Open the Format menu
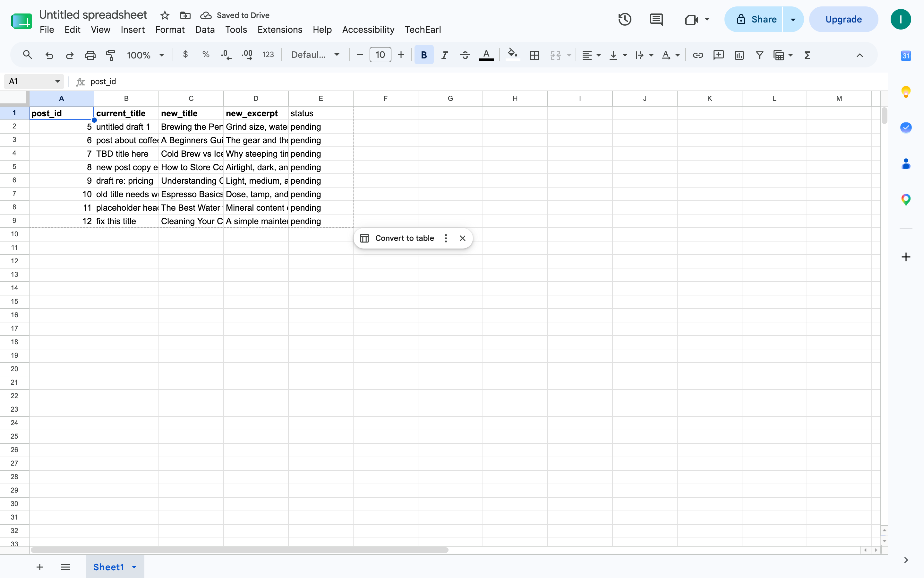The image size is (924, 578). pos(170,30)
